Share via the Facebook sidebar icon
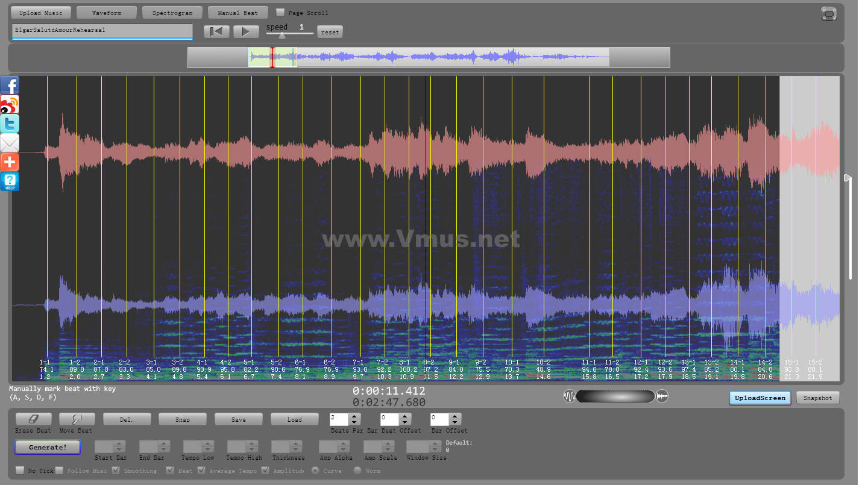The image size is (868, 485). pyautogui.click(x=10, y=86)
